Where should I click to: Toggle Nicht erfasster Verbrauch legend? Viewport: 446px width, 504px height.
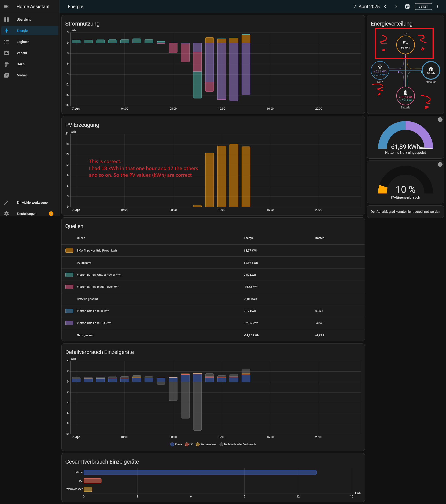click(x=238, y=444)
